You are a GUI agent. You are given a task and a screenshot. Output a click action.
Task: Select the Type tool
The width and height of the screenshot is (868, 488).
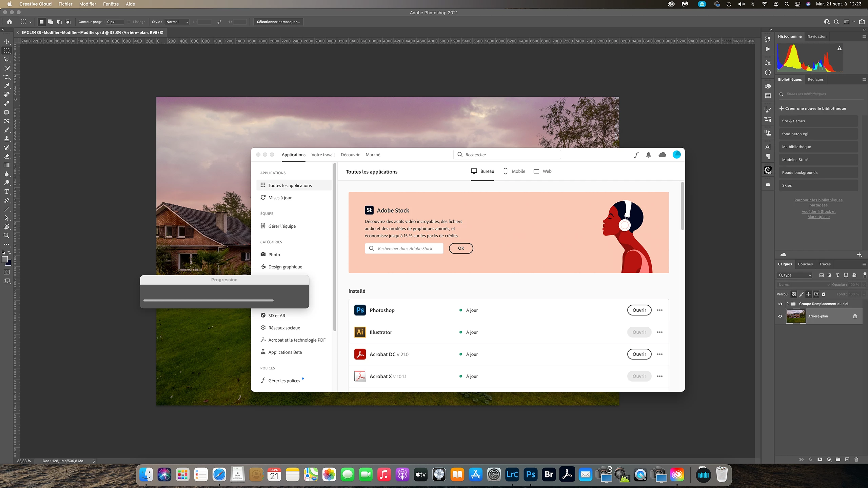[x=6, y=191]
